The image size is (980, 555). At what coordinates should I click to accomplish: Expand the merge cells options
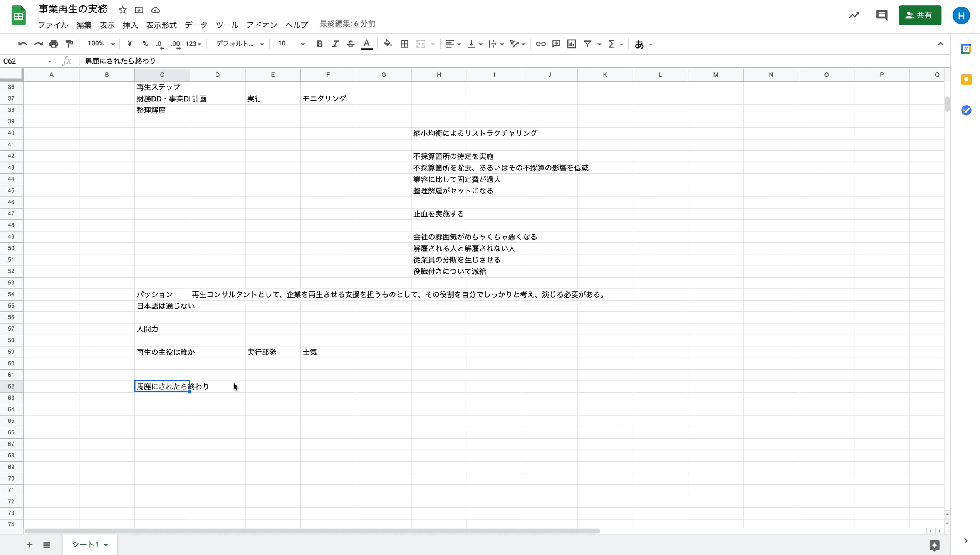click(x=432, y=44)
